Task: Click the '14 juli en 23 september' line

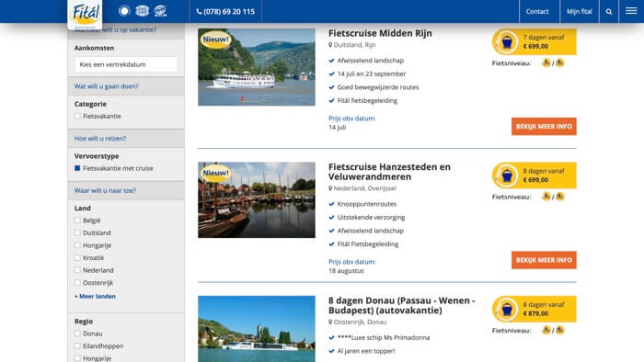Action: [372, 74]
